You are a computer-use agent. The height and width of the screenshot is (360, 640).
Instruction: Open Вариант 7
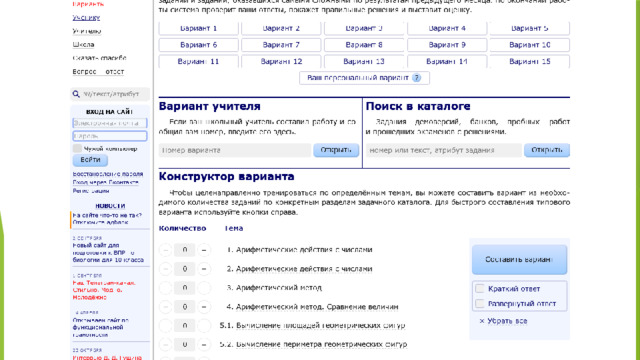pyautogui.click(x=281, y=45)
